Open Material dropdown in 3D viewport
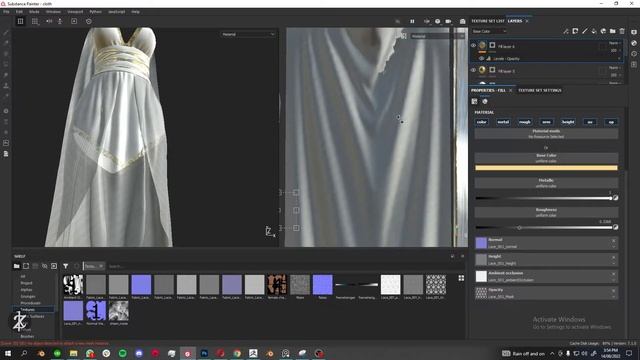The width and height of the screenshot is (640, 360). 248,34
